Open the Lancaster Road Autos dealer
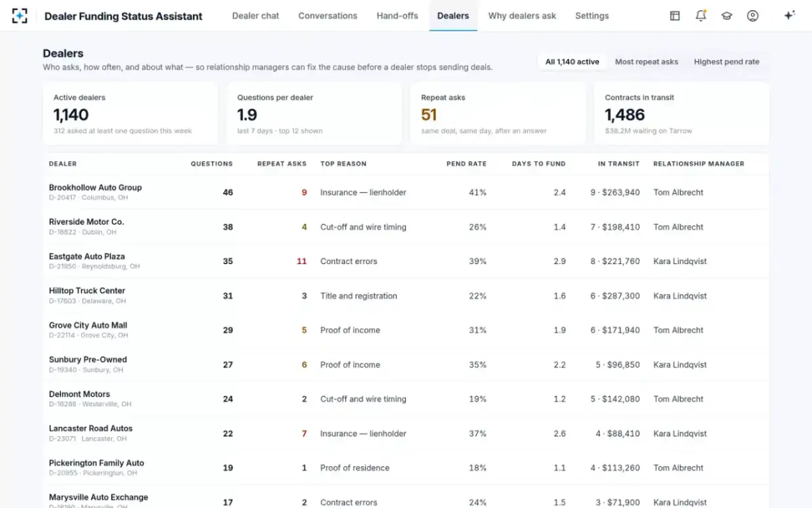The height and width of the screenshot is (508, 812). click(x=91, y=429)
